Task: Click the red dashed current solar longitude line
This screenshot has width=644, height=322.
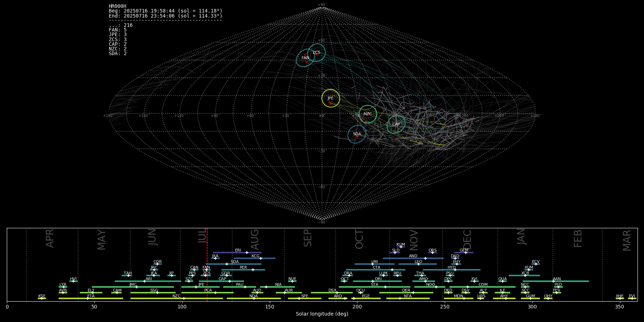Action: coord(207,265)
